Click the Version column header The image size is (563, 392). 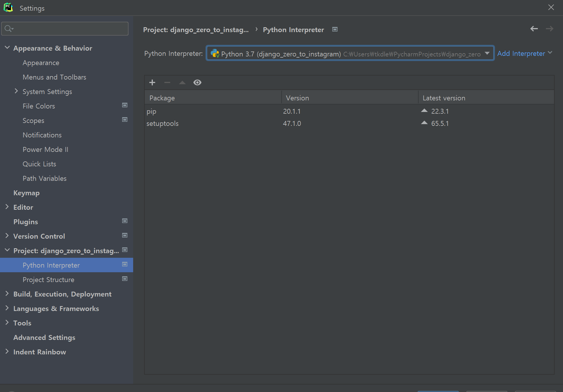pyautogui.click(x=297, y=98)
